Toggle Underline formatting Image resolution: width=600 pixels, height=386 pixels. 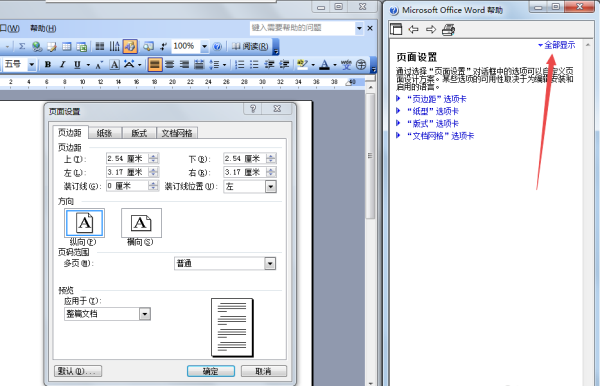(x=77, y=65)
